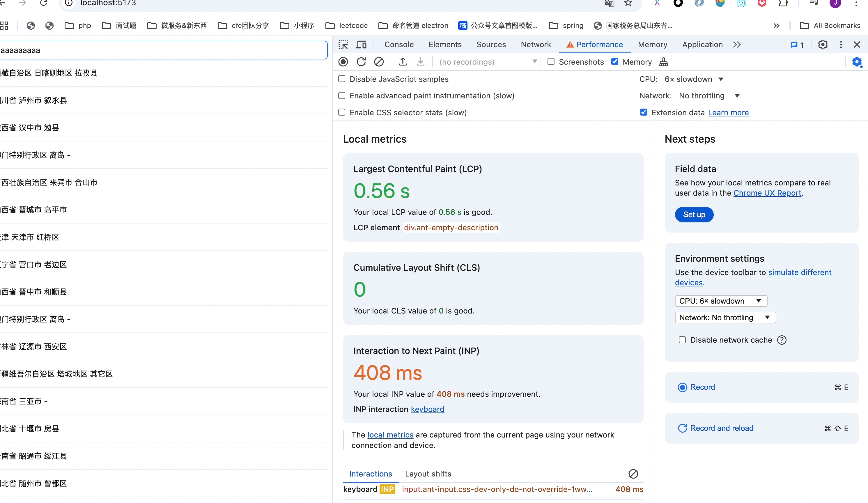Open the DevTools settings gear icon
868x503 pixels.
[823, 45]
